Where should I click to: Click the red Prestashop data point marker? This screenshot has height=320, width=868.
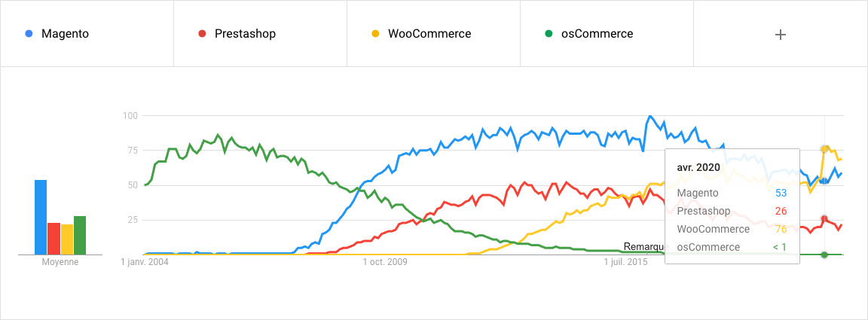click(824, 218)
